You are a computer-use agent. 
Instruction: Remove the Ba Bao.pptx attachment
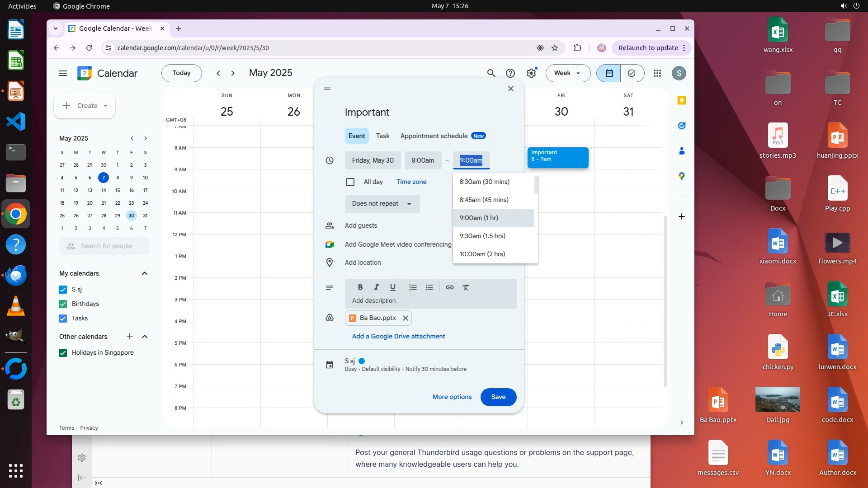tap(406, 318)
